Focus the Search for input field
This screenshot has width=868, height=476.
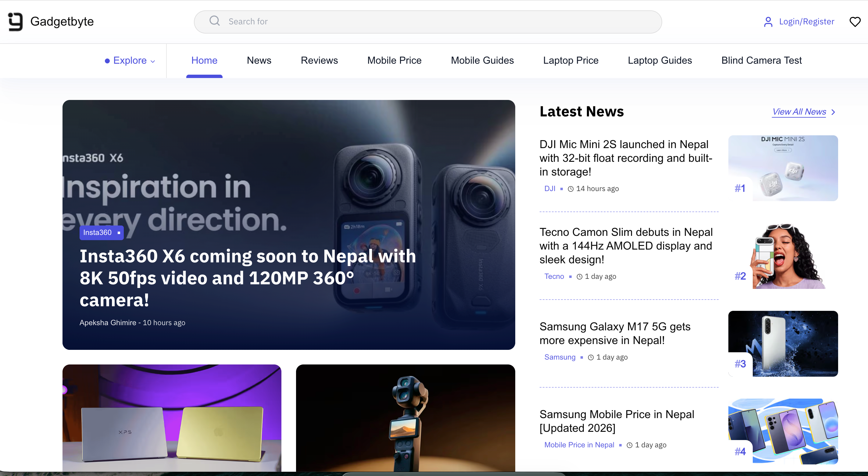[x=428, y=22]
